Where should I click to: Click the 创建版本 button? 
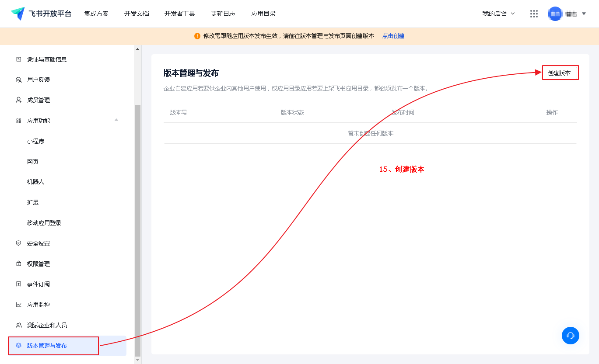(x=560, y=73)
